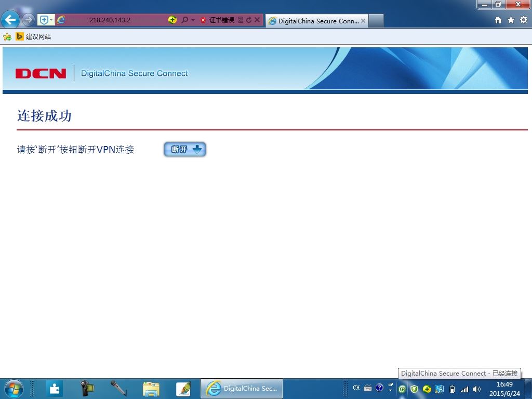The width and height of the screenshot is (532, 399).
Task: Click the 请按'断开'按钮断开VPN连接 instruction text
Action: click(75, 149)
